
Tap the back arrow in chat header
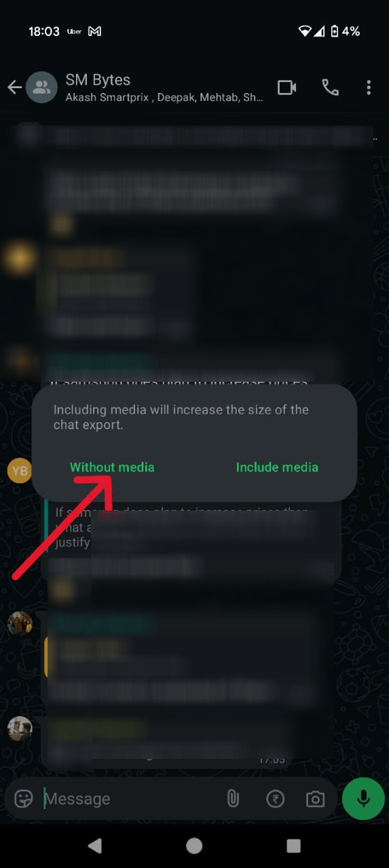point(14,87)
